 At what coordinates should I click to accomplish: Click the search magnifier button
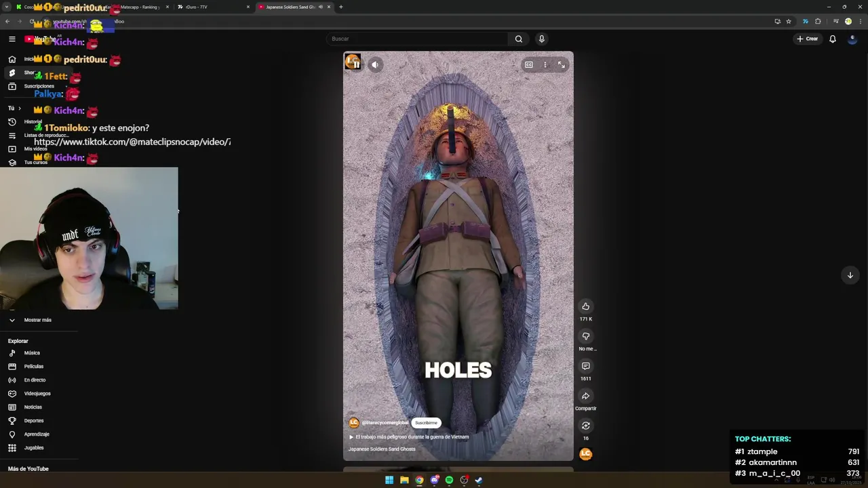pyautogui.click(x=519, y=39)
